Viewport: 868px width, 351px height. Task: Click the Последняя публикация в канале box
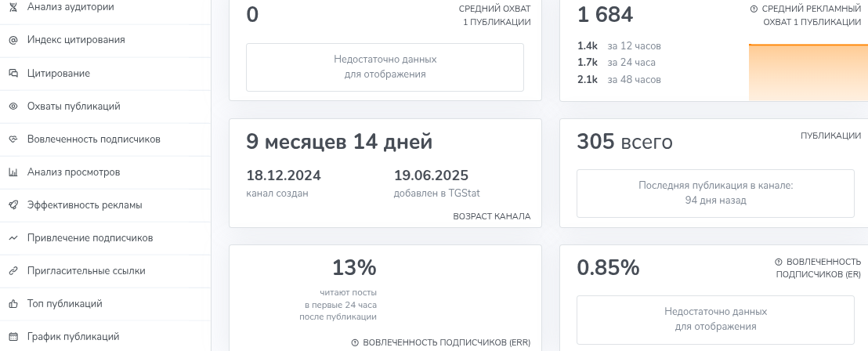coord(715,194)
